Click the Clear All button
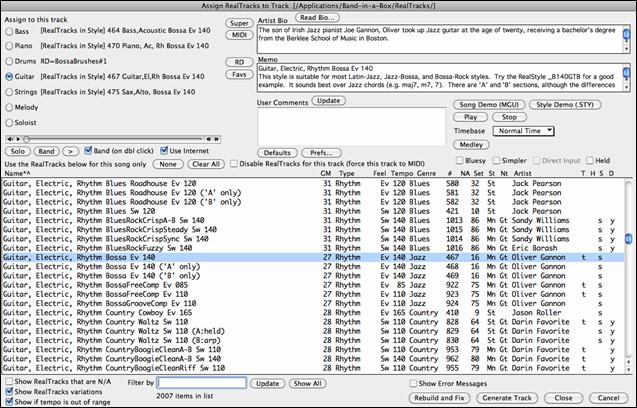 click(206, 164)
